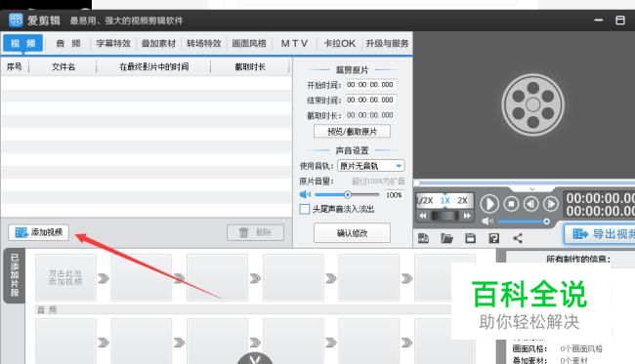Mute the preview player volume icon
The width and height of the screenshot is (635, 364).
pyautogui.click(x=487, y=222)
